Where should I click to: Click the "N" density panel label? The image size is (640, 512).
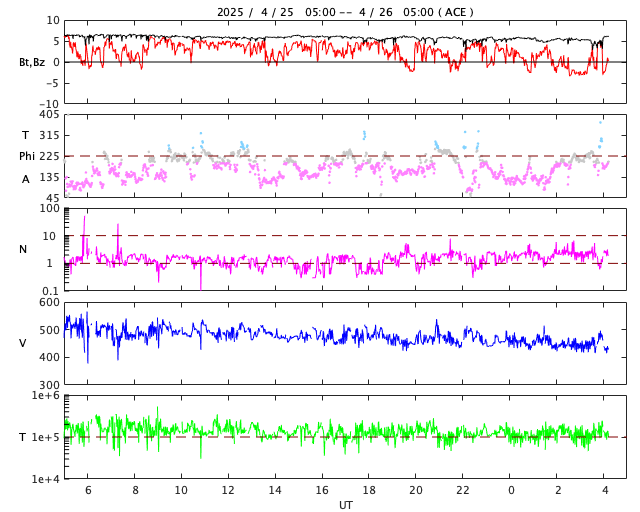click(23, 249)
